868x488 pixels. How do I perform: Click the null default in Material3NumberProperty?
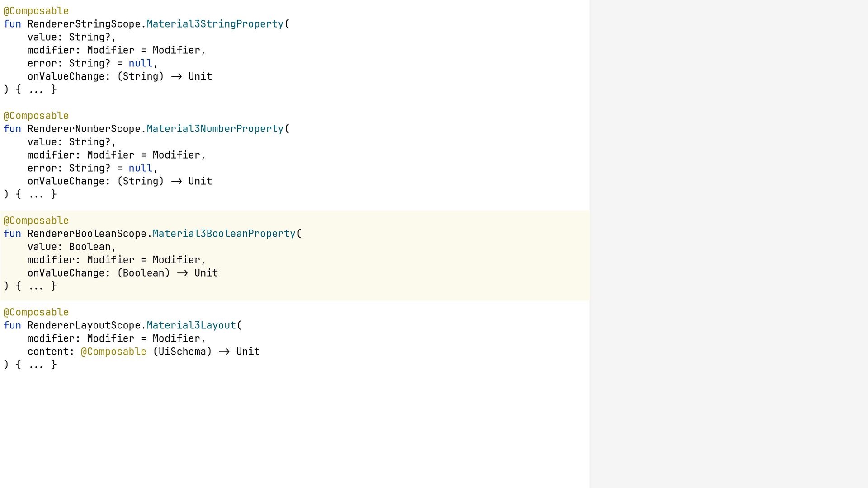(140, 168)
